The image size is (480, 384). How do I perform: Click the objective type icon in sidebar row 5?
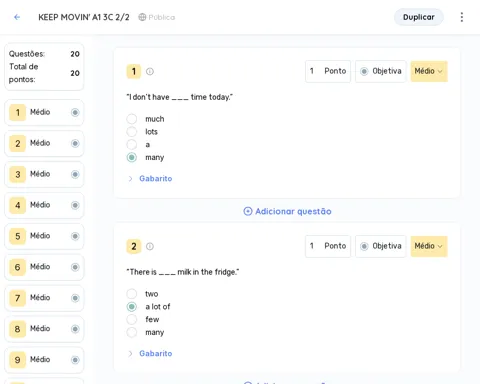tap(75, 236)
